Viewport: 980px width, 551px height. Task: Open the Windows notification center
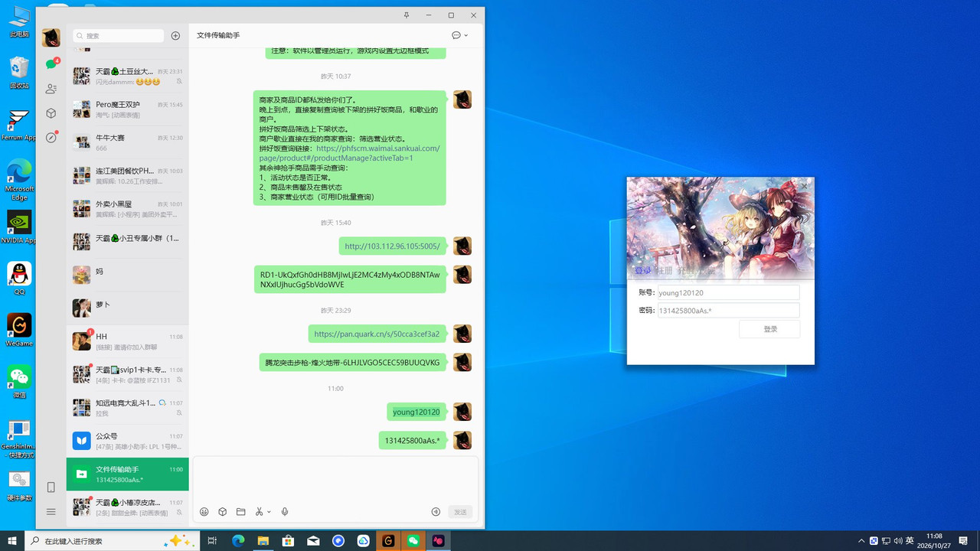pyautogui.click(x=964, y=541)
